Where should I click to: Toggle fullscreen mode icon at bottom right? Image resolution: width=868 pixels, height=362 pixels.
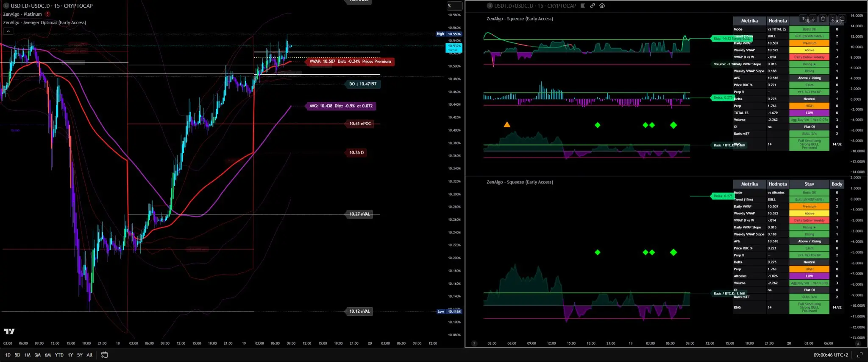tap(860, 355)
